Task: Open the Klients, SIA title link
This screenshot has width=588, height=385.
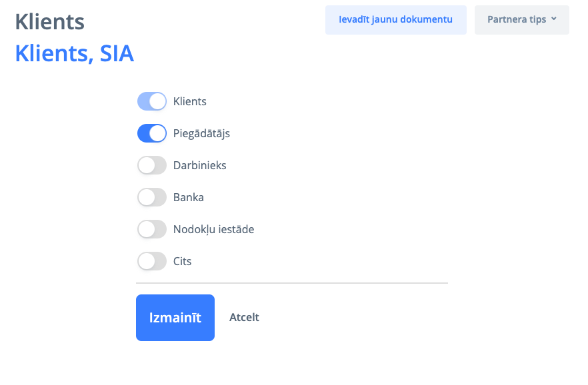Action: [x=74, y=53]
